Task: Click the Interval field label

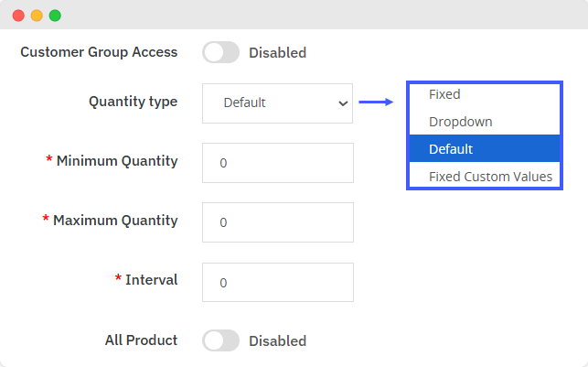Action: click(152, 279)
